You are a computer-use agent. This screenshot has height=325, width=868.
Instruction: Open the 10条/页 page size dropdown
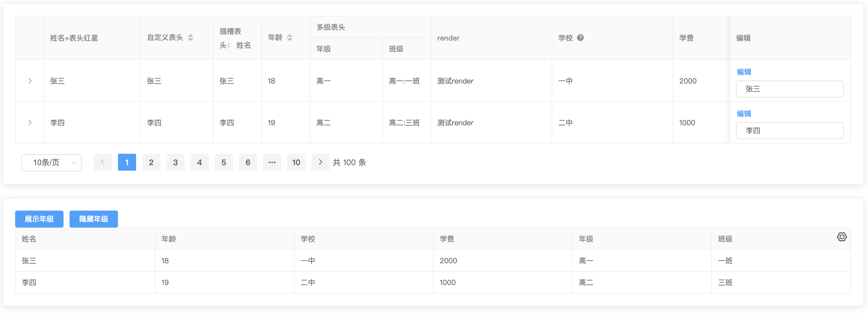[51, 163]
